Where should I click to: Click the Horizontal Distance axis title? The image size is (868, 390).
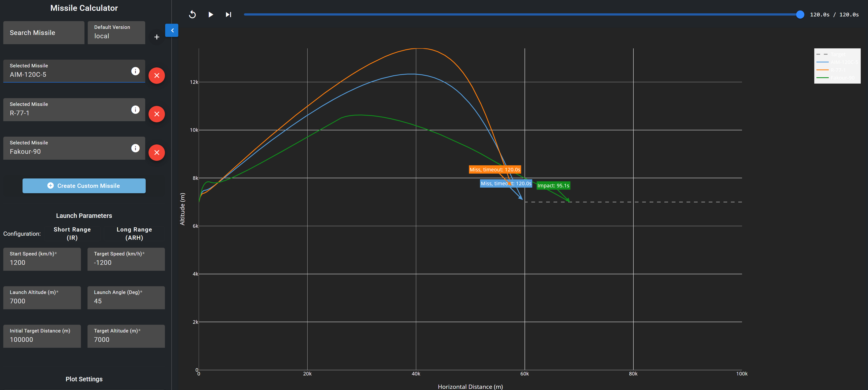pyautogui.click(x=470, y=387)
